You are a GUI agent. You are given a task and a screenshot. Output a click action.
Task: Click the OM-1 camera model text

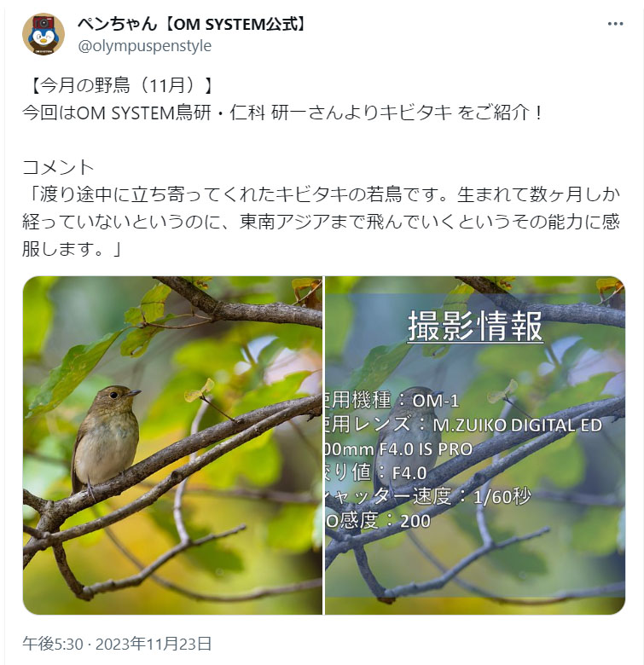pos(436,401)
